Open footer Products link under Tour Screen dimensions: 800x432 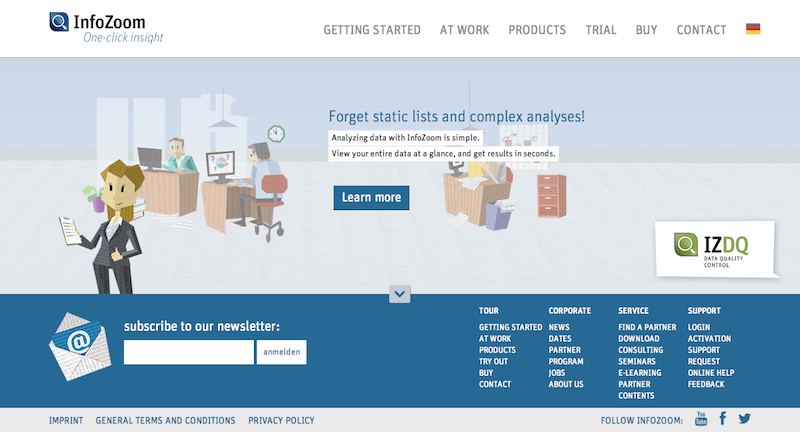[497, 350]
